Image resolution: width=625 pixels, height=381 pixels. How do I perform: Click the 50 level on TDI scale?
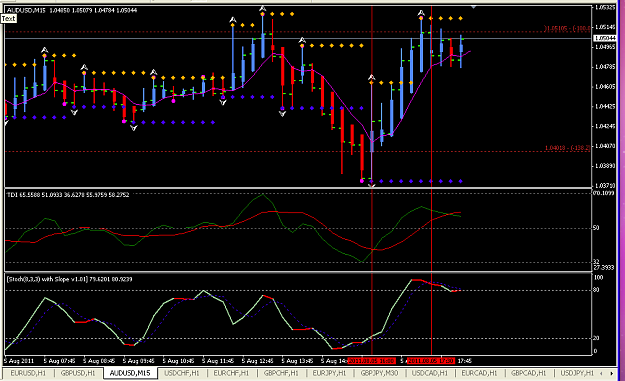596,228
